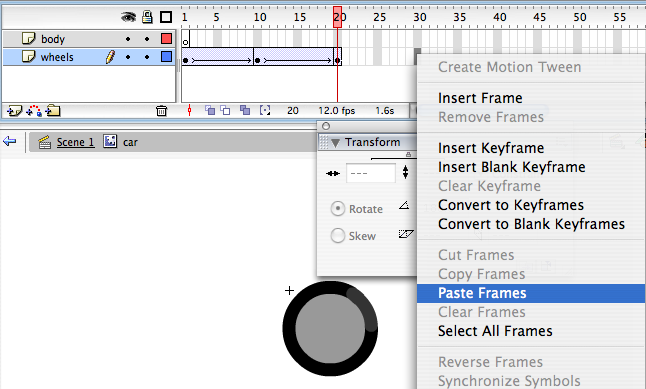The image size is (646, 389).
Task: Enable Onion Skin Outlines
Action: [x=225, y=110]
